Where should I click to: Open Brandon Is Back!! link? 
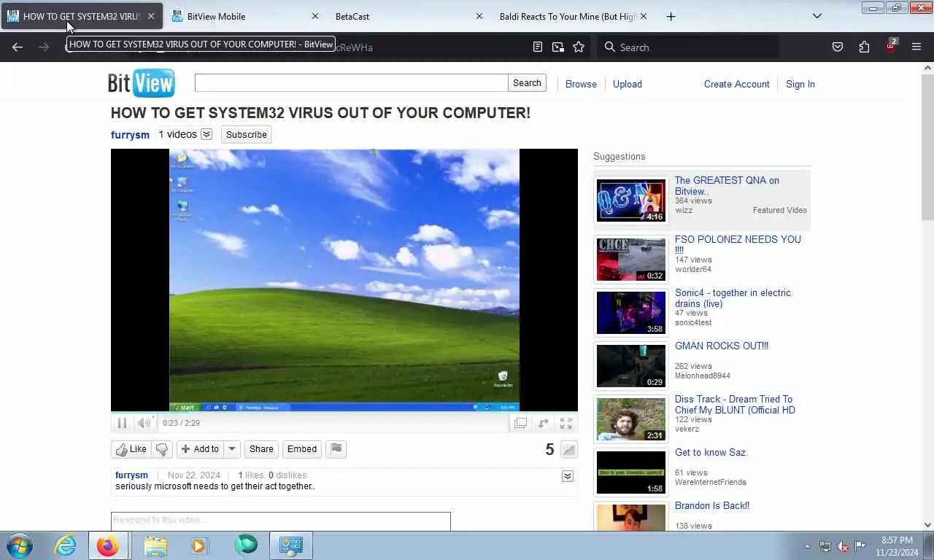712,505
